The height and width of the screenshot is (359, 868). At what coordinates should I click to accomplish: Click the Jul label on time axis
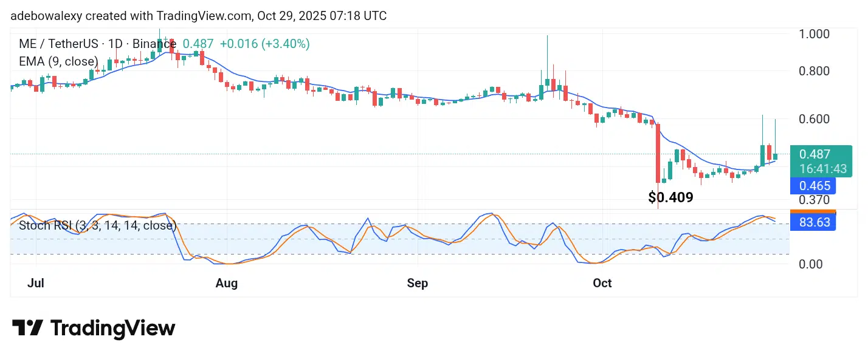[x=35, y=283]
